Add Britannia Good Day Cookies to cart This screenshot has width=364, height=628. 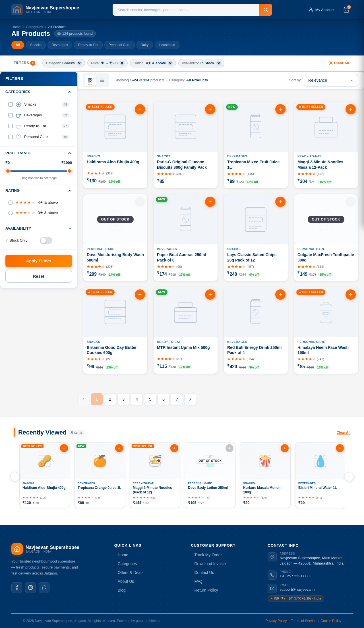[x=140, y=295]
